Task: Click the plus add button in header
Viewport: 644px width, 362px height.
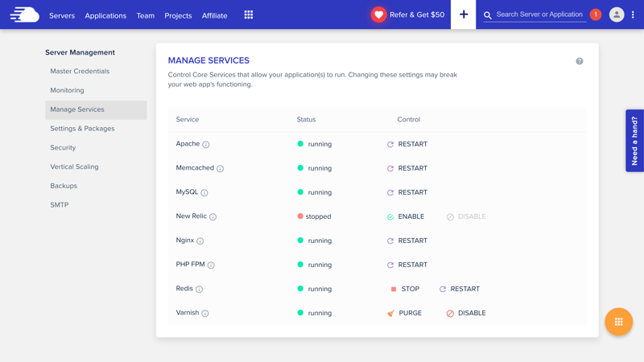Action: pos(463,14)
